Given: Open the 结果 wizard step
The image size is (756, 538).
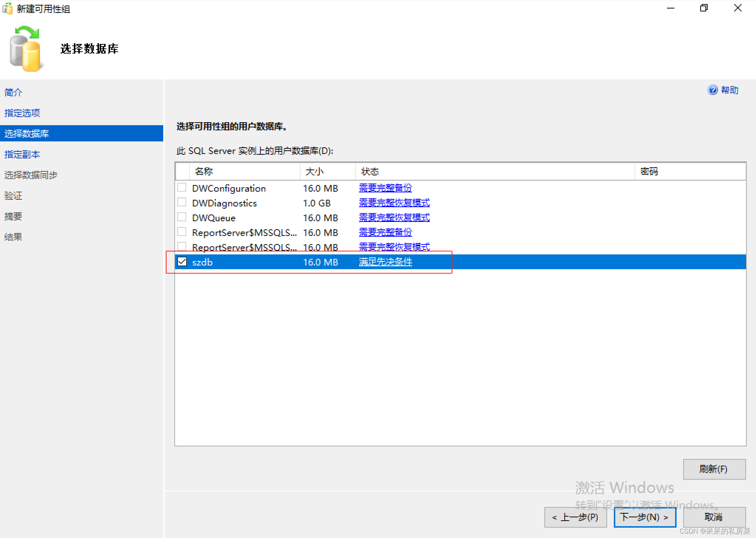Looking at the screenshot, I should 13,237.
